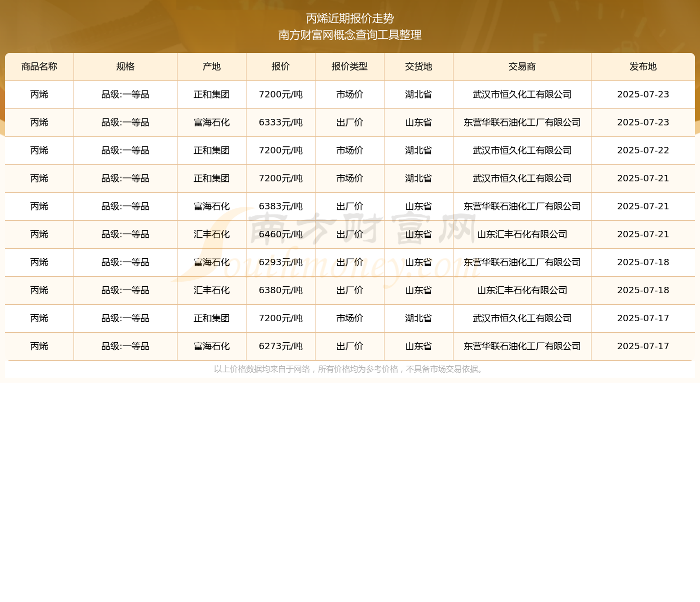This screenshot has height=602, width=700.
Task: Click the 交易商 column header
Action: tap(522, 66)
